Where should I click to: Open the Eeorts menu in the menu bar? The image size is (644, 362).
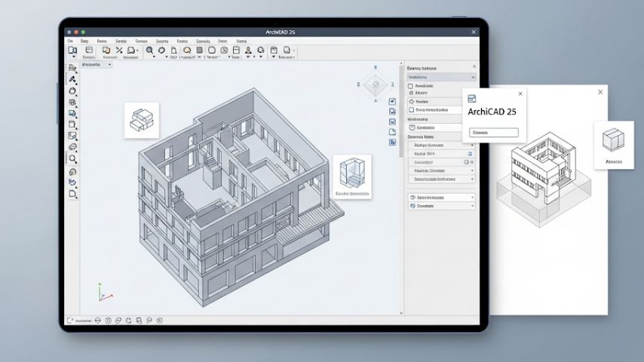click(x=162, y=41)
